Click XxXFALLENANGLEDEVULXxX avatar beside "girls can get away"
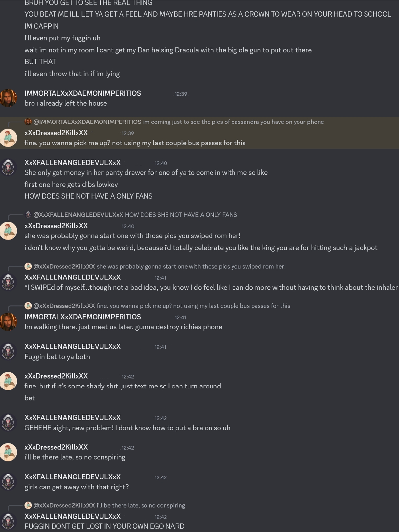399x532 pixels. [9, 481]
